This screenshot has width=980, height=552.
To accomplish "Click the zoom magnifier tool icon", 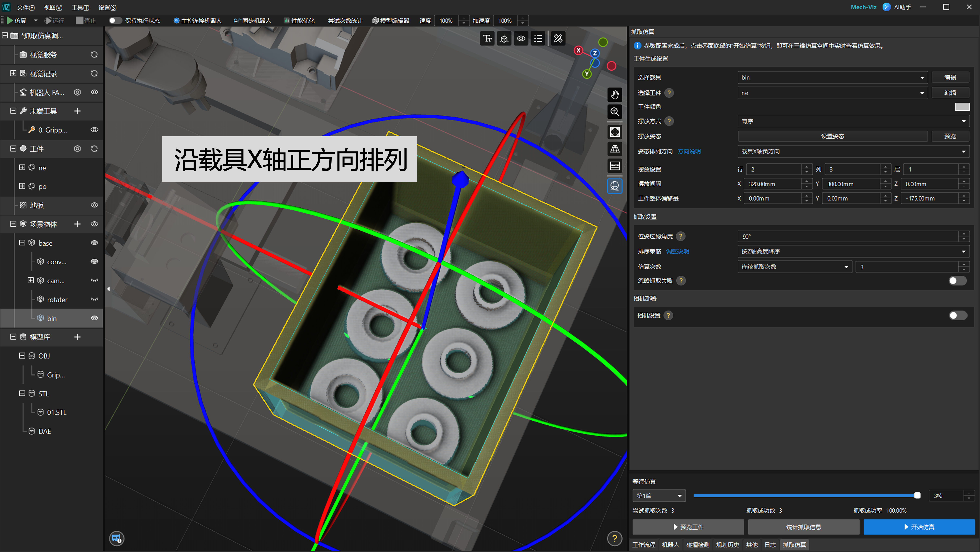I will point(614,112).
